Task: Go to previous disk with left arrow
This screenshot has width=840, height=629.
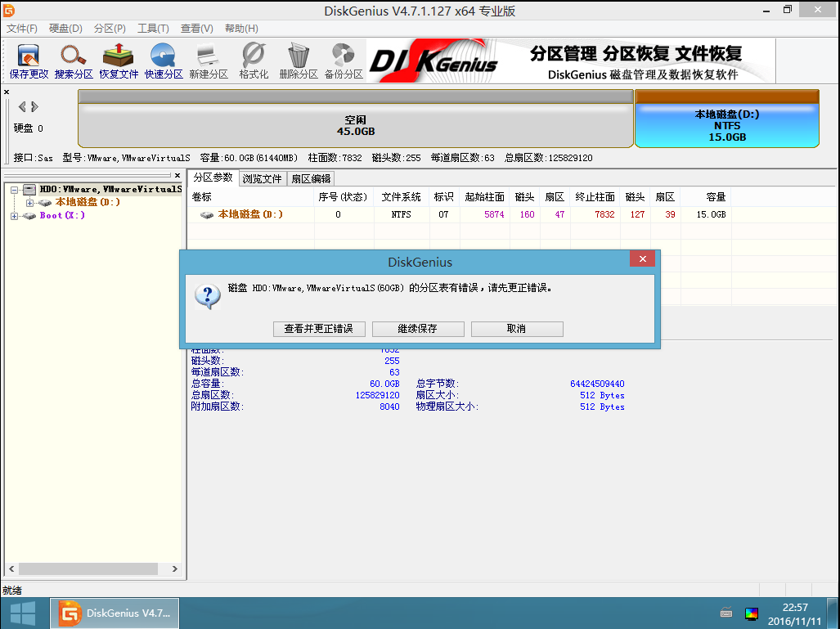Action: coord(22,106)
